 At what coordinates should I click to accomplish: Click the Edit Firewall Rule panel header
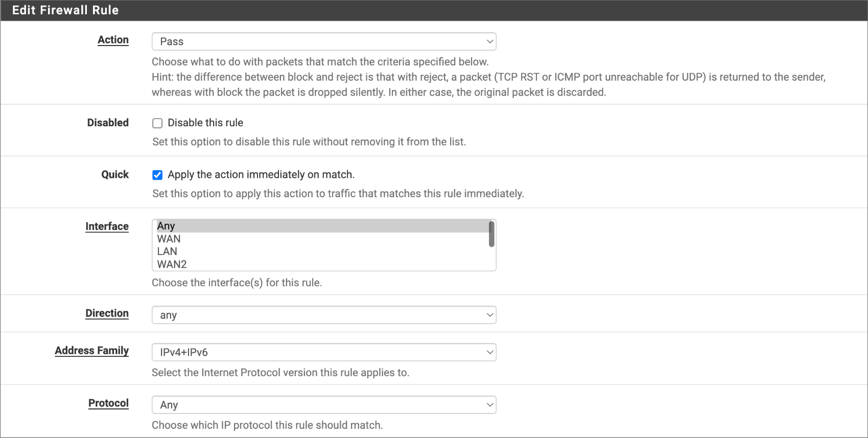[65, 10]
